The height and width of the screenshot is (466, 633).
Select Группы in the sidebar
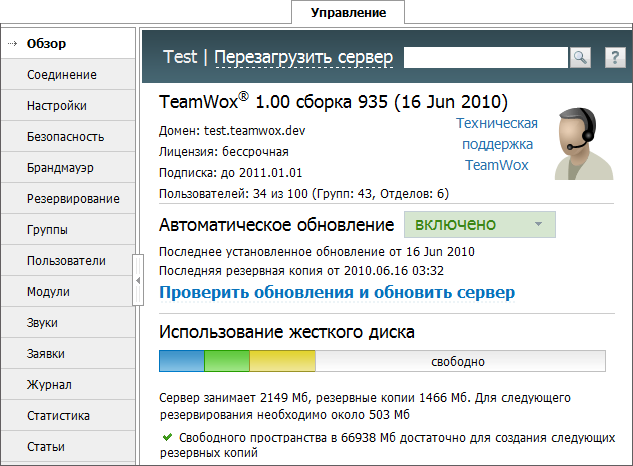click(68, 229)
